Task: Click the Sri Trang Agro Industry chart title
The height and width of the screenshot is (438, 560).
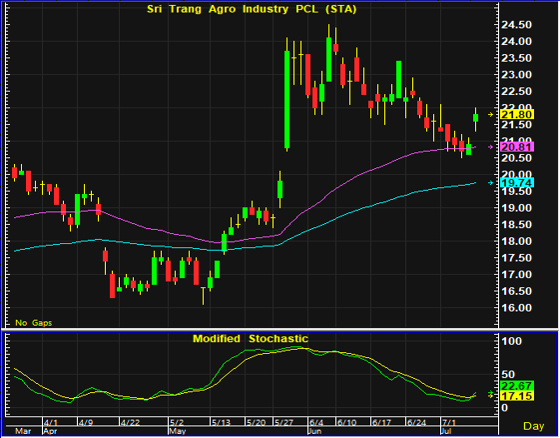Action: tap(251, 9)
